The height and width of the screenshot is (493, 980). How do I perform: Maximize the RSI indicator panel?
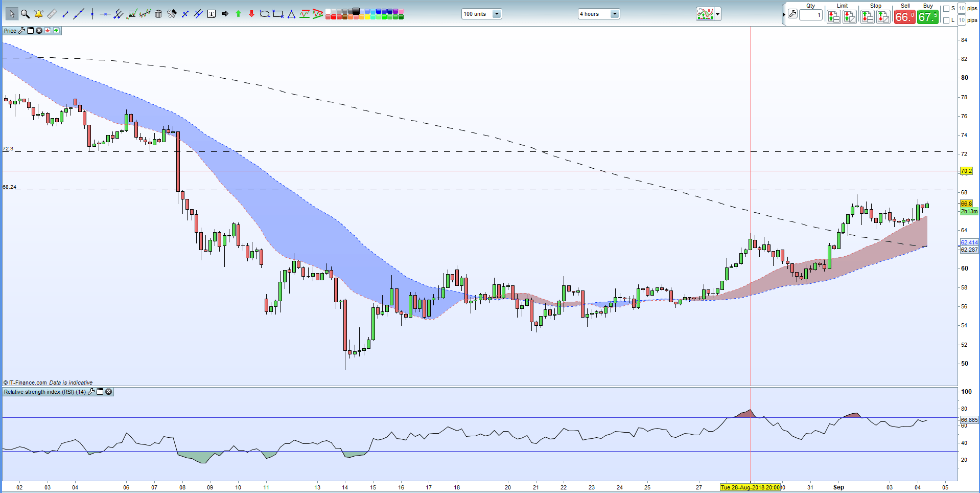[x=100, y=392]
